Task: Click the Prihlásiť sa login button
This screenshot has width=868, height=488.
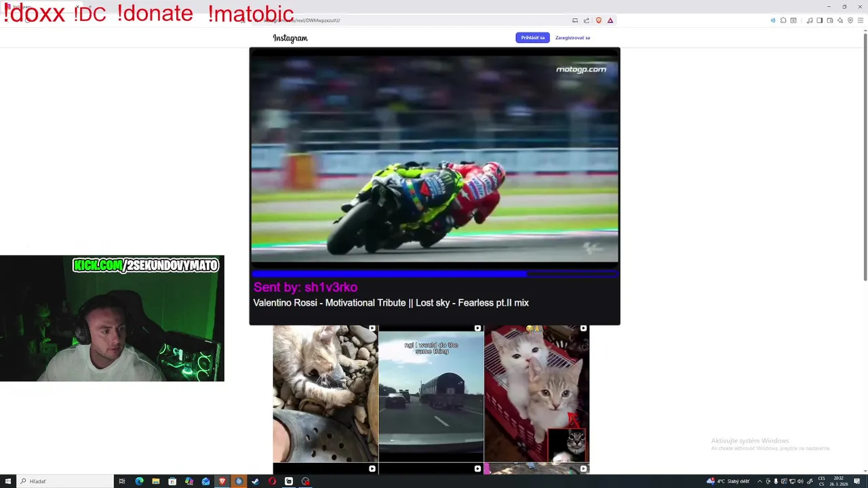Action: (532, 38)
